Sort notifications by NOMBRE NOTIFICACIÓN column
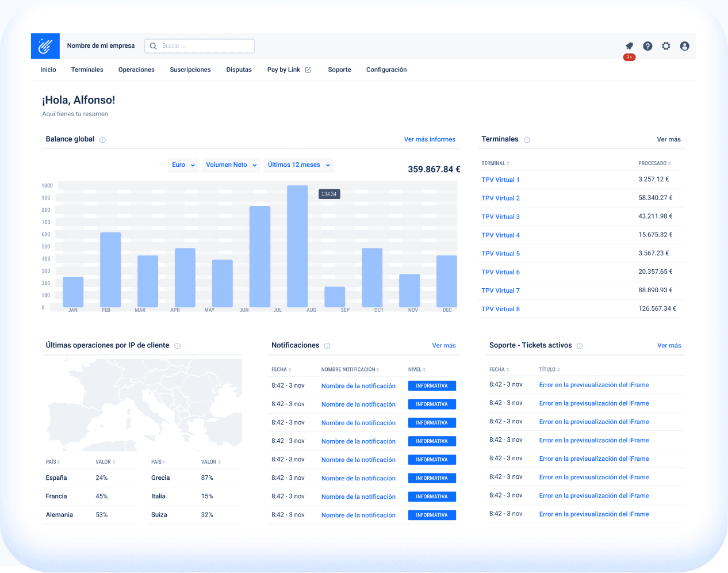728x573 pixels. [350, 369]
